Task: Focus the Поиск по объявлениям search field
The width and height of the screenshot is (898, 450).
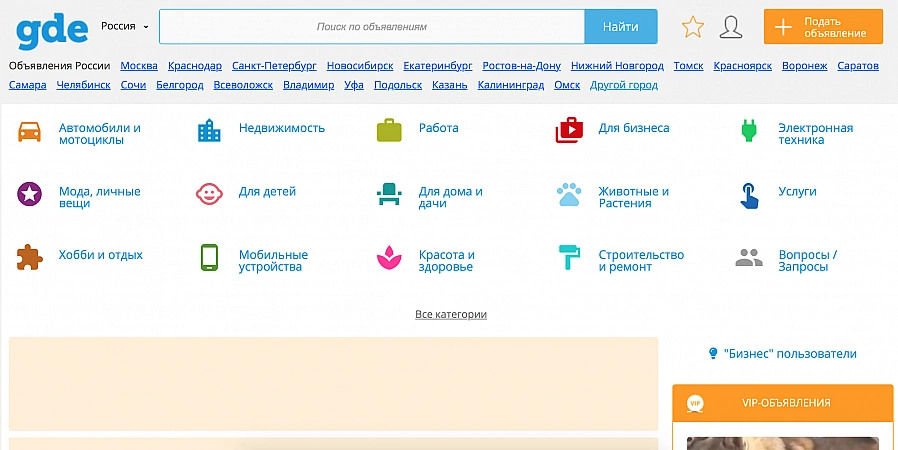Action: pyautogui.click(x=371, y=27)
